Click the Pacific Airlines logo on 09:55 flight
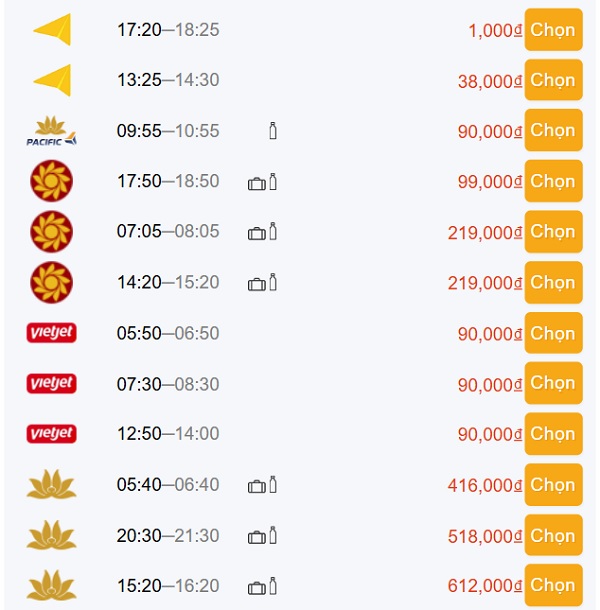600x610 pixels. point(51,131)
